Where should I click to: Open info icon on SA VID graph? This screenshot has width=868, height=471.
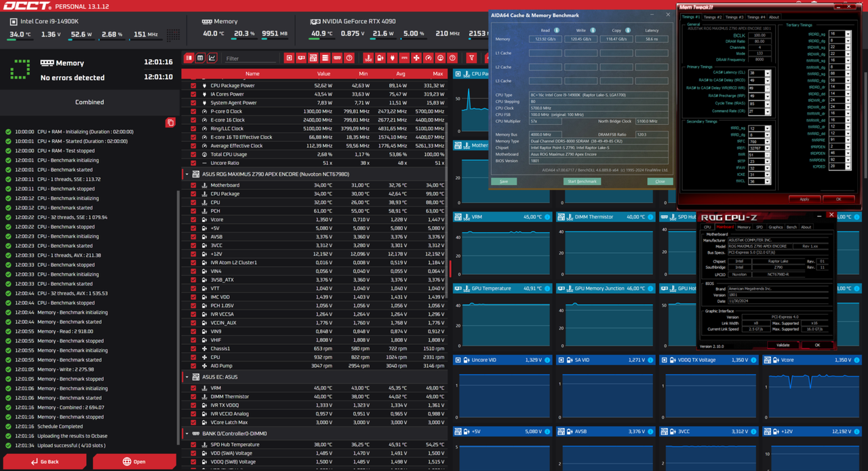tap(650, 360)
